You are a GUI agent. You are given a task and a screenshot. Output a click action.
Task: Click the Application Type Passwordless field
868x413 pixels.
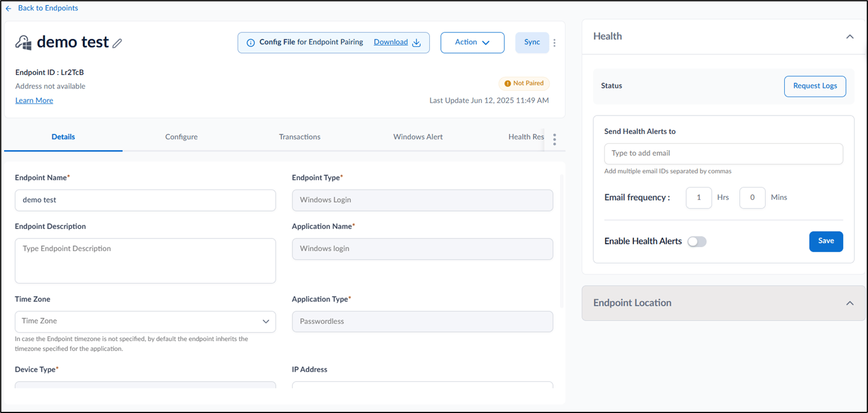pyautogui.click(x=422, y=322)
